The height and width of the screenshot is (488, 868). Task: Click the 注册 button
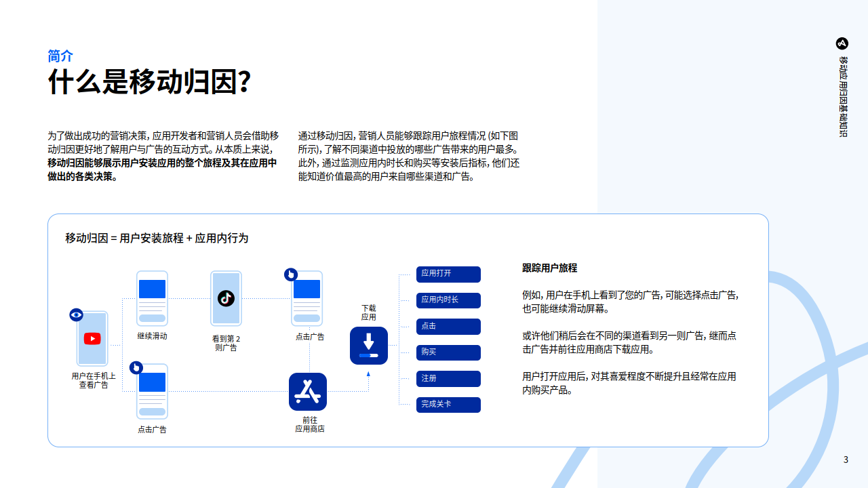pos(448,379)
